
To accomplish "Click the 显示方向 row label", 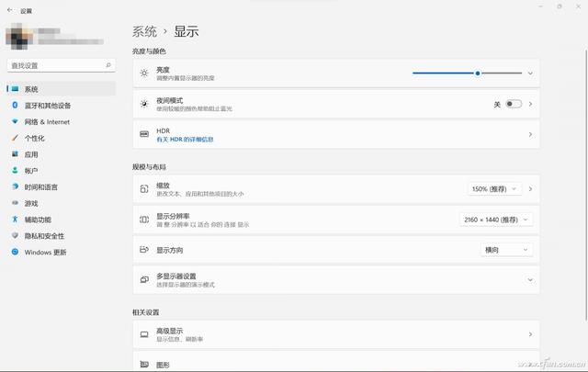I will [169, 250].
